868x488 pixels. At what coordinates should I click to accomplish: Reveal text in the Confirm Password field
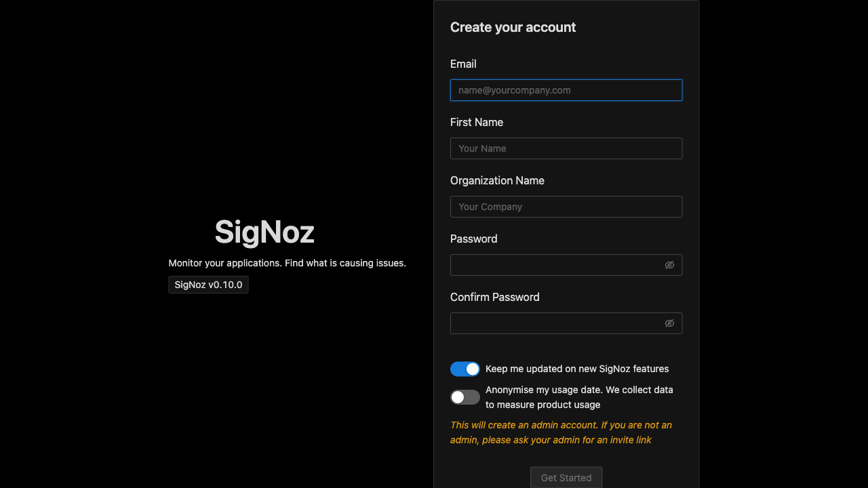[x=669, y=323]
